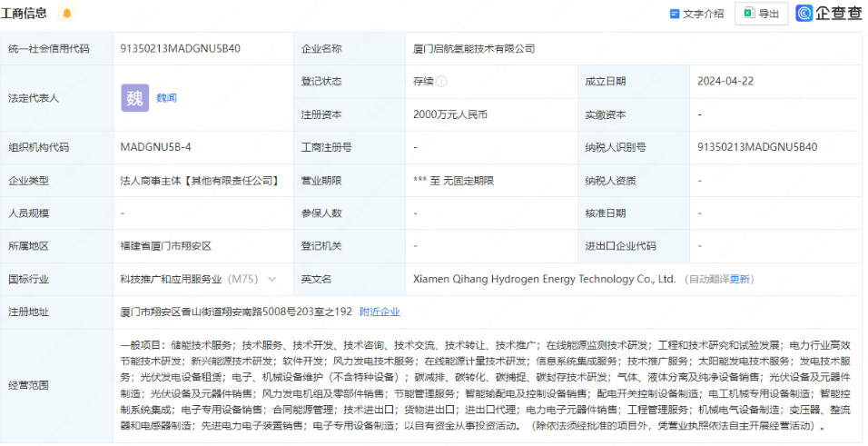The height and width of the screenshot is (446, 868).
Task: Click the Excel icon in the export button
Action: [749, 14]
